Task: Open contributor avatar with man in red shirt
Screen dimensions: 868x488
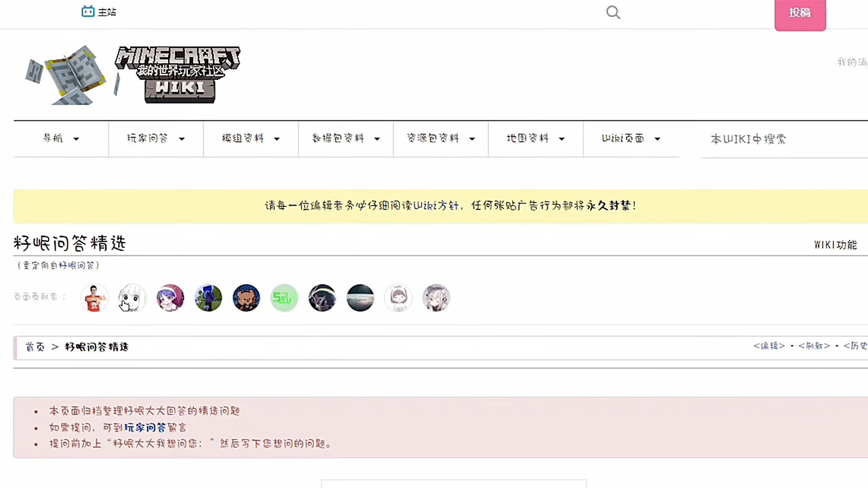Action: [x=94, y=298]
